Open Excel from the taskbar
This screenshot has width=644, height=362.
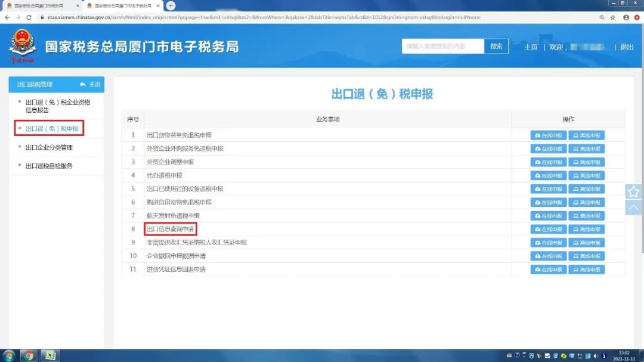click(x=51, y=355)
